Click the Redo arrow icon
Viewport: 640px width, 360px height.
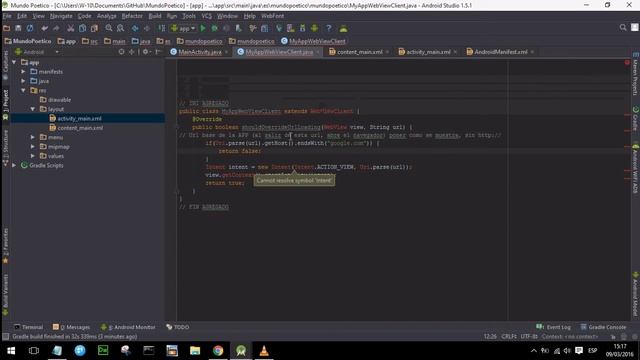pos(56,28)
